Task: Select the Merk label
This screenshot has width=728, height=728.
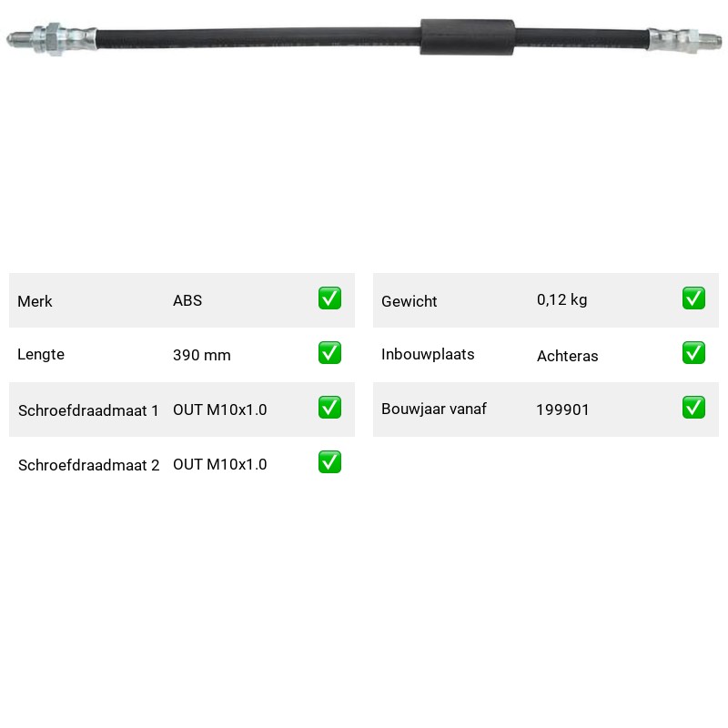Action: [35, 301]
